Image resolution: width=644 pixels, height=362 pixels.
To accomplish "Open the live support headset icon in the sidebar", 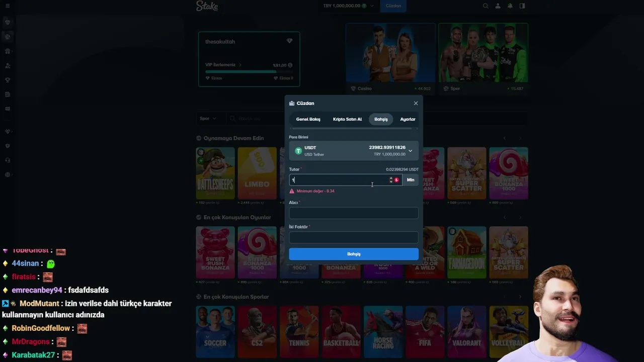I will (7, 160).
